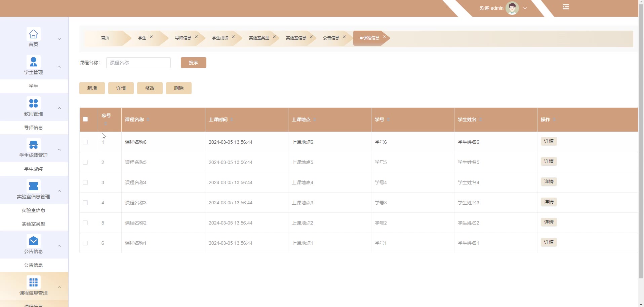Collapse the 学生成绩管理 sidebar section
644x307 pixels.
[59, 149]
